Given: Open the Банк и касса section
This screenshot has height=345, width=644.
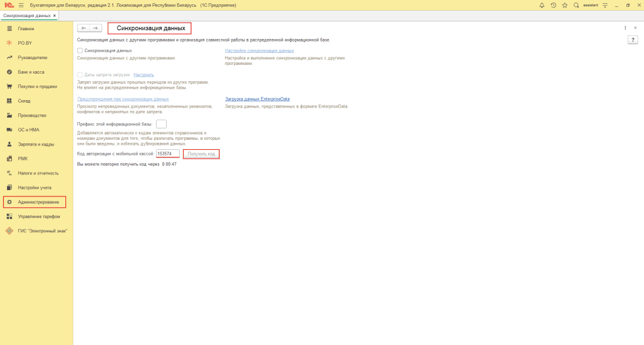Looking at the screenshot, I should (31, 72).
